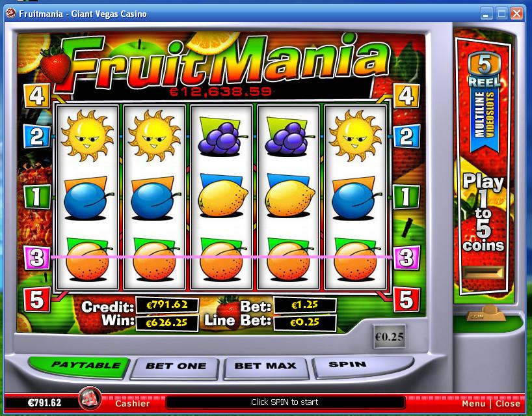Image resolution: width=532 pixels, height=416 pixels.
Task: Select the blue payline 2 marker on left
Action: [37, 136]
